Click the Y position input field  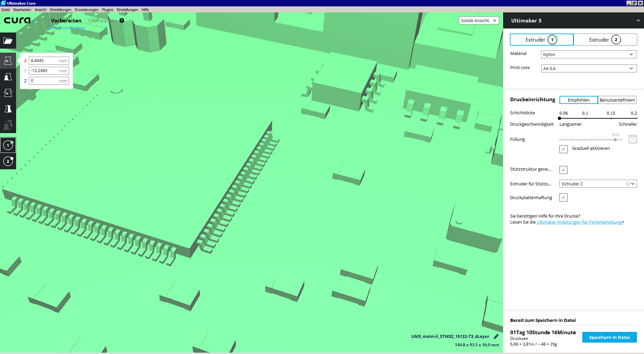click(49, 71)
